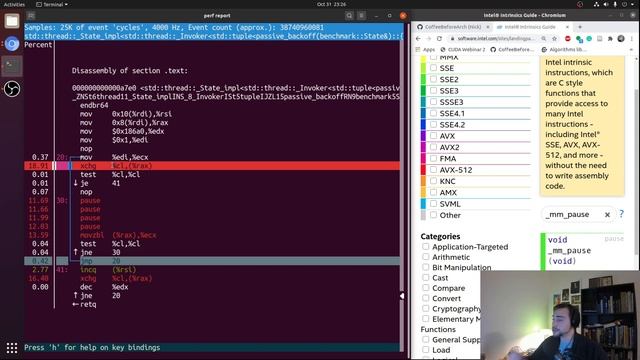This screenshot has height=360, width=640.
Task: Enable the SSE checkbox
Action: [433, 68]
